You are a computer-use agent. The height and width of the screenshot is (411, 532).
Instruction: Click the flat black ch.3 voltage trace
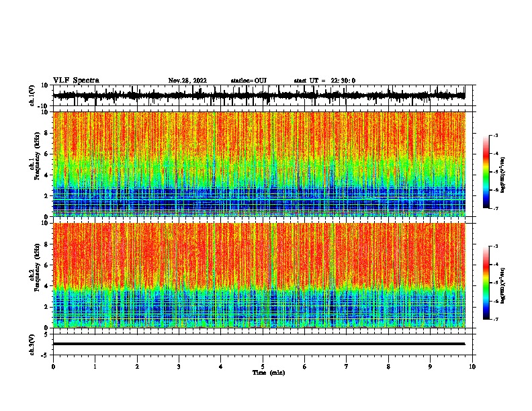point(259,344)
